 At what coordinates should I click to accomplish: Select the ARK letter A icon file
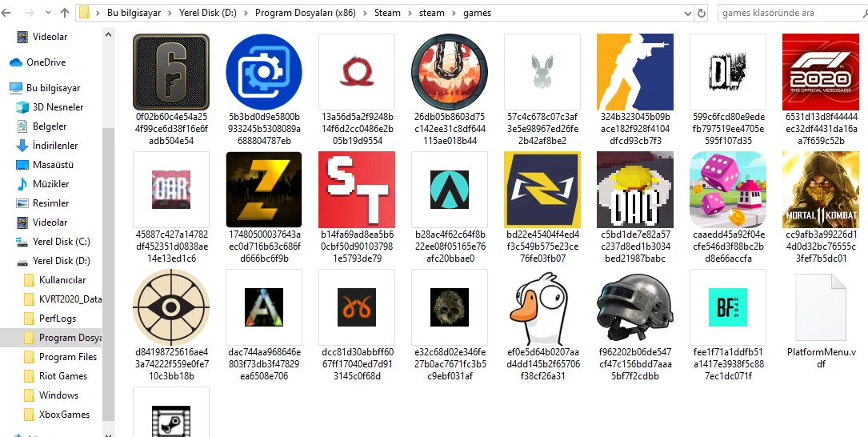(264, 307)
